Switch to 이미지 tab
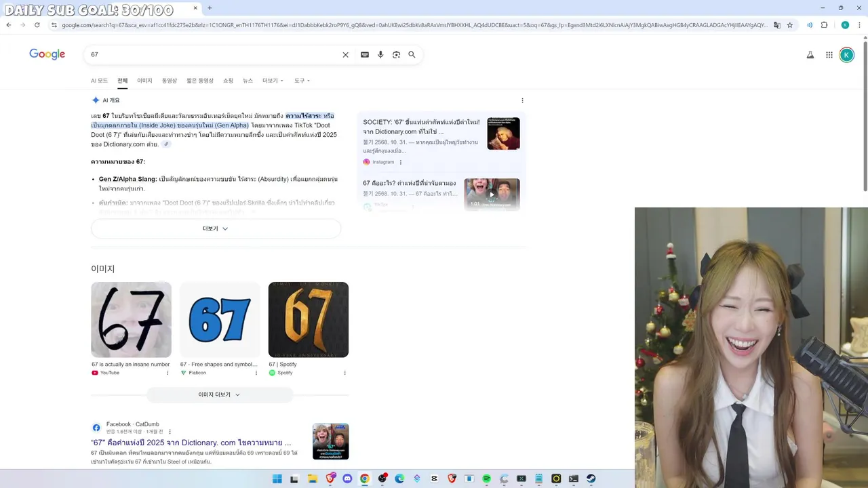 click(144, 81)
